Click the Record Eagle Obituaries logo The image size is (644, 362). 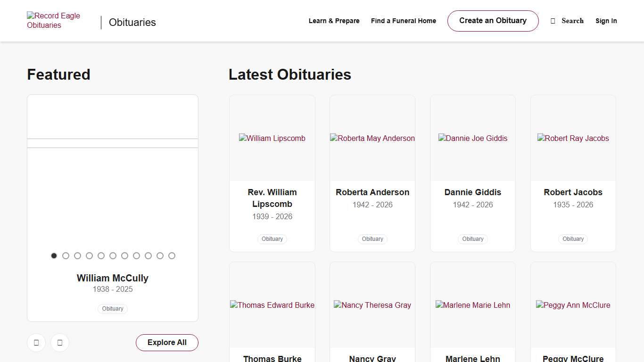click(53, 21)
